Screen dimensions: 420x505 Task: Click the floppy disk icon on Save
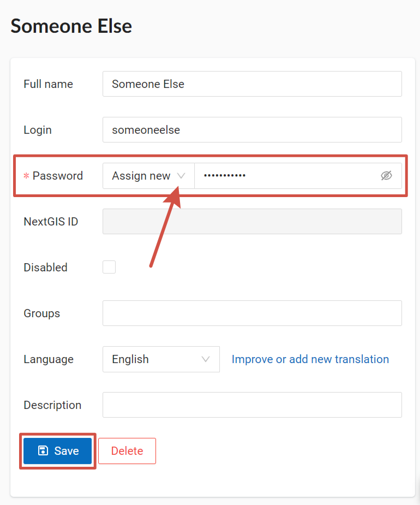pyautogui.click(x=43, y=450)
